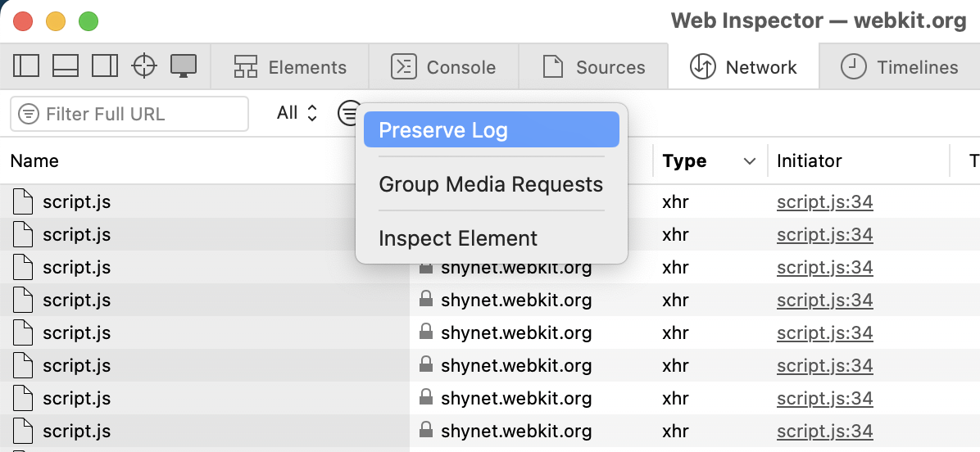Switch to the Console tab
Image resolution: width=980 pixels, height=452 pixels.
click(443, 67)
